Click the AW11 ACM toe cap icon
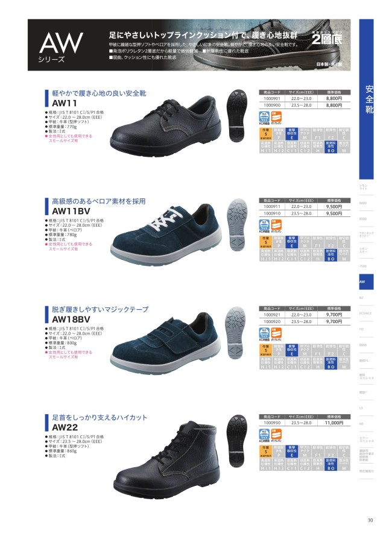392x554 pixels. click(264, 118)
